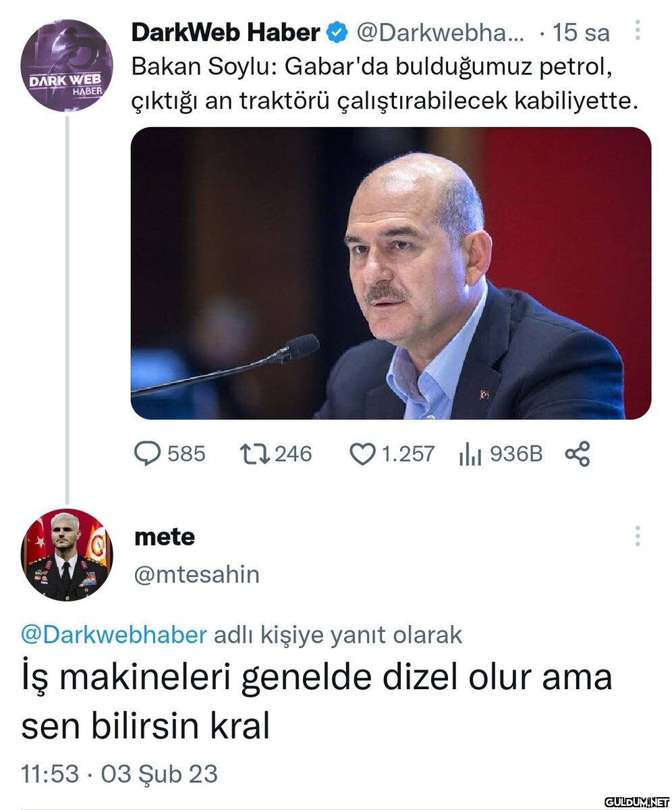672x810 pixels.
Task: Open the 15 sa timestamp link
Action: [580, 32]
